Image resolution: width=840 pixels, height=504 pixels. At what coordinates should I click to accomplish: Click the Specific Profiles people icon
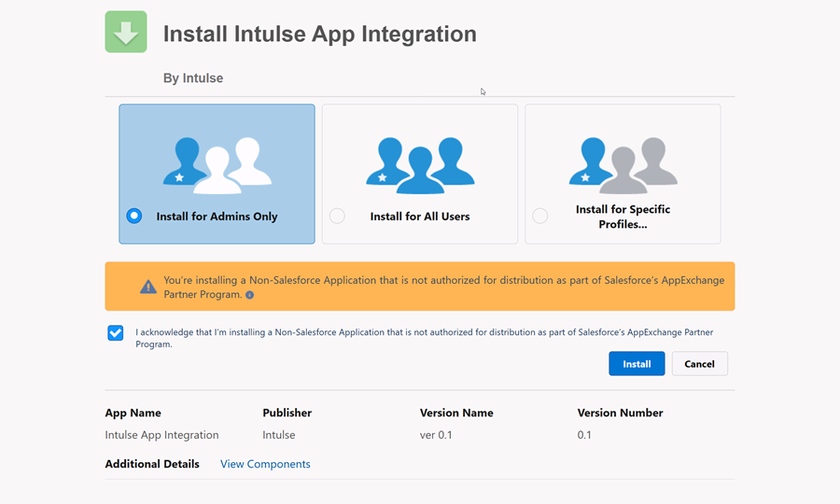[x=623, y=165]
